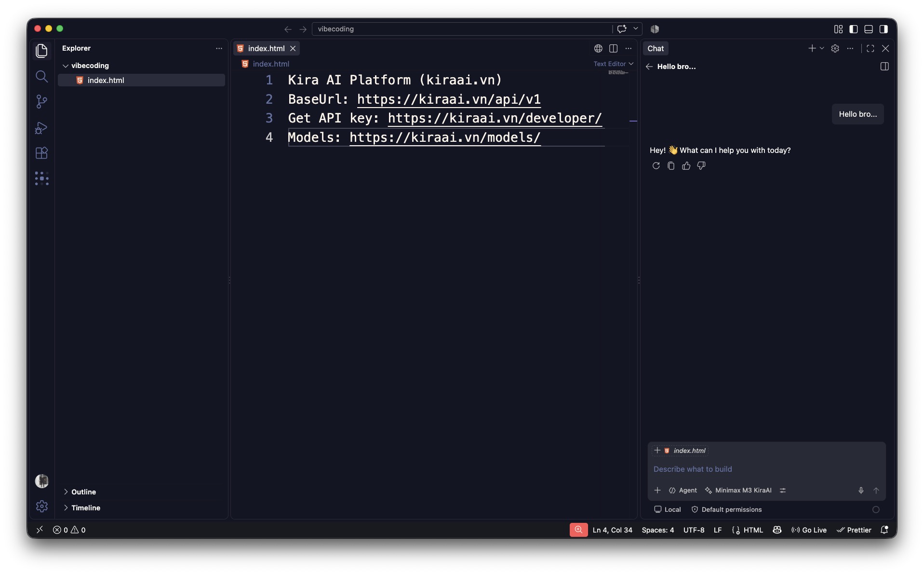Open editor More Actions menu
924x574 pixels.
click(x=628, y=48)
